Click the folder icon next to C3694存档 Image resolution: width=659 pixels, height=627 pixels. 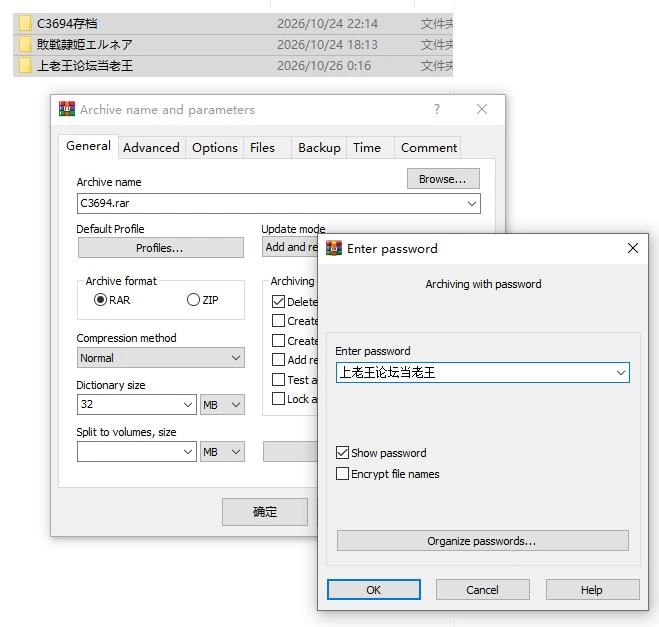(x=25, y=24)
